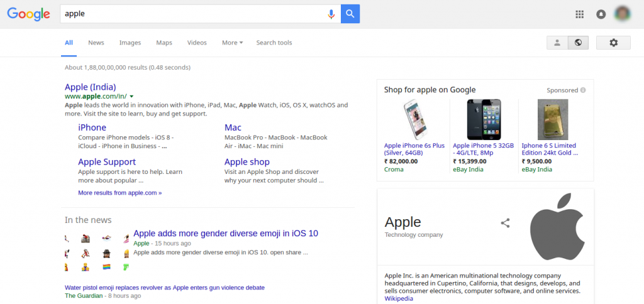
Task: Click the iPhone 5 32GB product image
Action: (484, 119)
